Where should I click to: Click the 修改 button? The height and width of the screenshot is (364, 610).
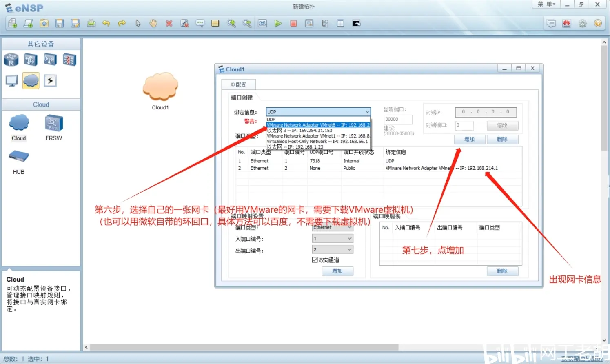pyautogui.click(x=502, y=125)
